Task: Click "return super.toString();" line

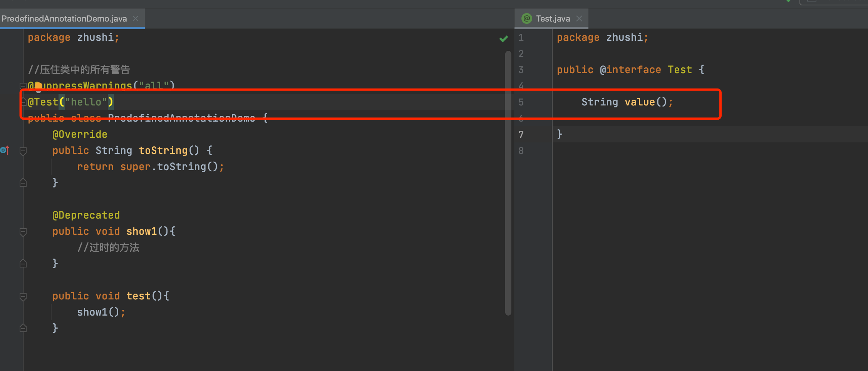Action: click(x=150, y=167)
